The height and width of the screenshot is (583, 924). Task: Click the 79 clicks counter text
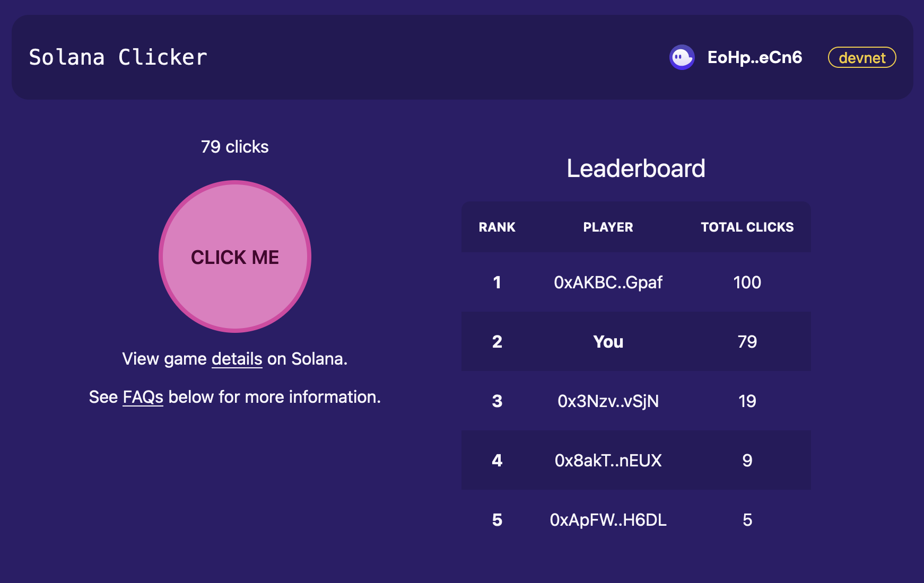click(x=235, y=147)
